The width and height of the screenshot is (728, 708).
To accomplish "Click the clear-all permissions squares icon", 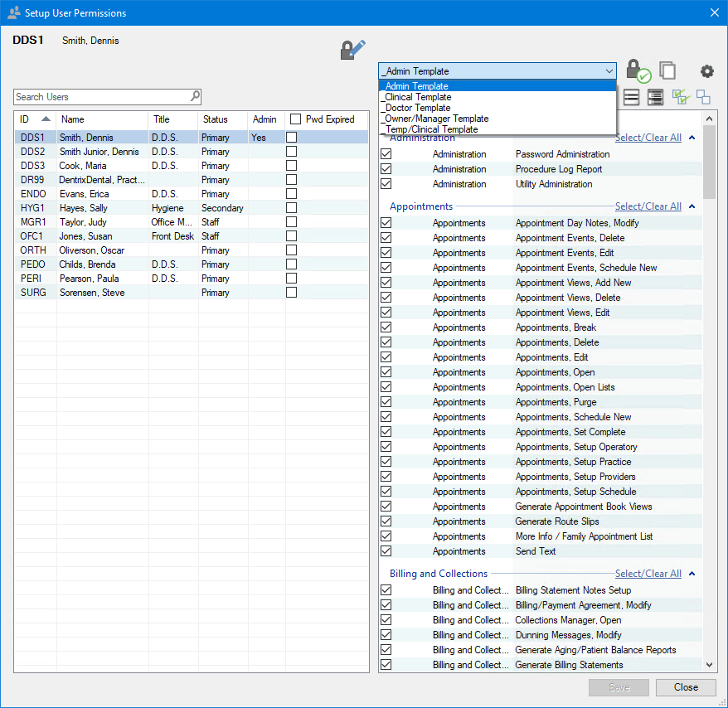I will pyautogui.click(x=703, y=97).
